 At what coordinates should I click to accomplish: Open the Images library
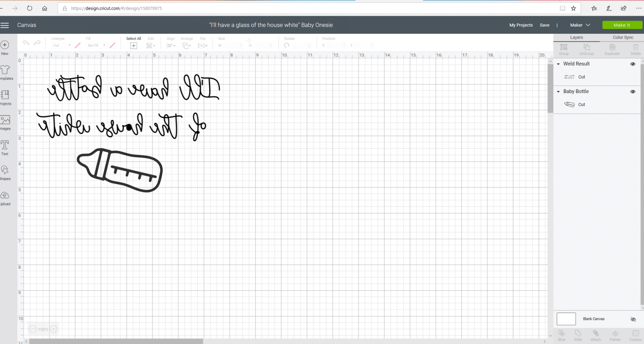pyautogui.click(x=5, y=122)
